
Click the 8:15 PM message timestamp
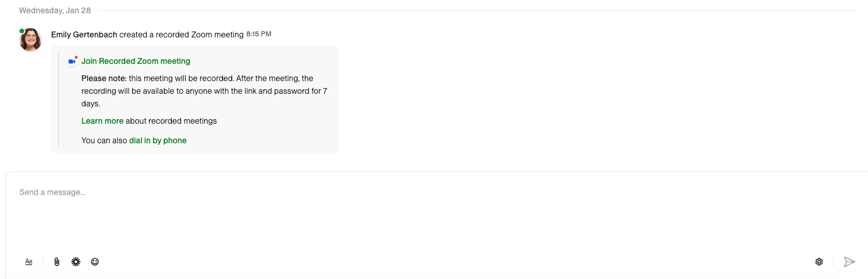(259, 35)
